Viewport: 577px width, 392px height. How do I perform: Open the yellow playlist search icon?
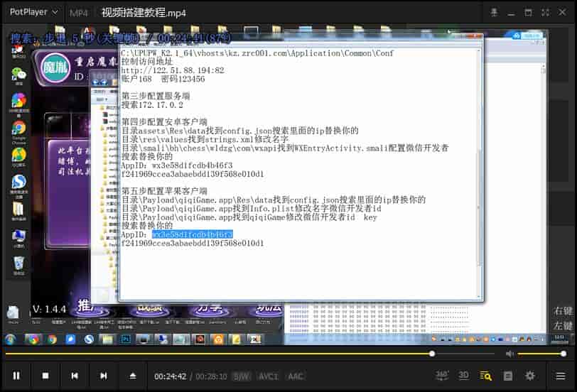point(485,376)
